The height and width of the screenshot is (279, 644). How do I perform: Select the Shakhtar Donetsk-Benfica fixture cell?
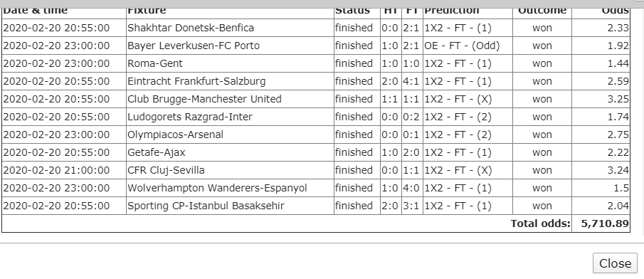[x=230, y=28]
